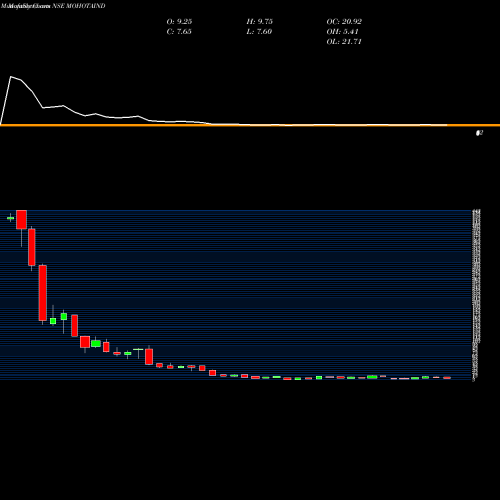The height and width of the screenshot is (500, 500).
Task: Select the low price value L: 7.60
Action: click(259, 32)
